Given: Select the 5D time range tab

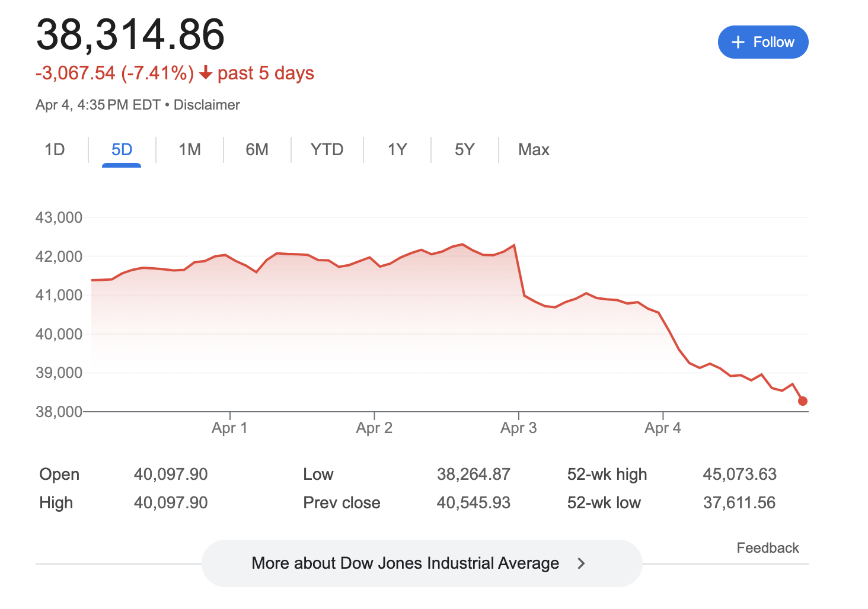Looking at the screenshot, I should tap(122, 149).
